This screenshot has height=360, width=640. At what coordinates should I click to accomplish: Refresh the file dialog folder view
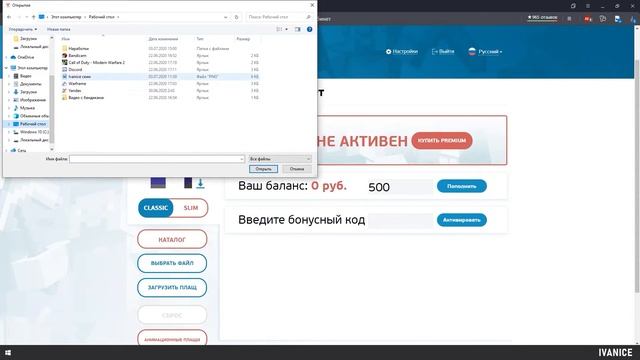[236, 17]
